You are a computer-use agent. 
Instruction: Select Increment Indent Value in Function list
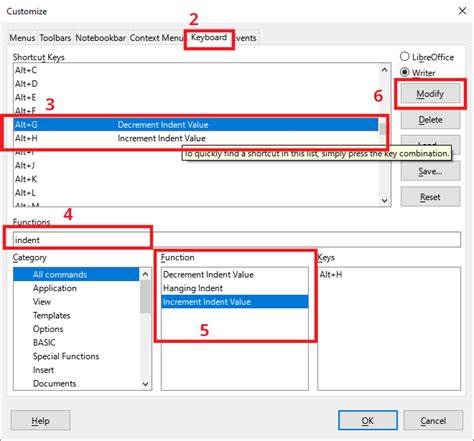pos(235,302)
